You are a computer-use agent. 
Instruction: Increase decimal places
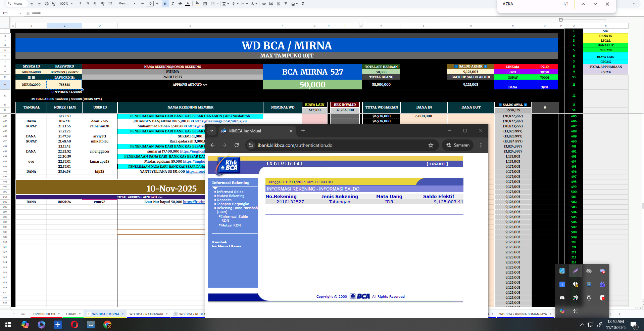[x=102, y=4]
